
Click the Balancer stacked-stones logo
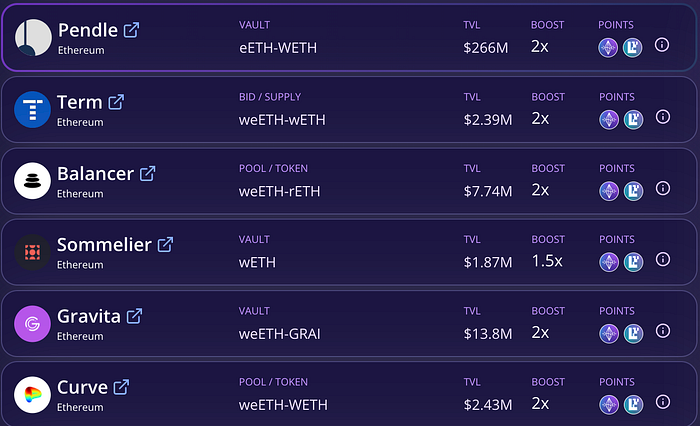click(33, 181)
